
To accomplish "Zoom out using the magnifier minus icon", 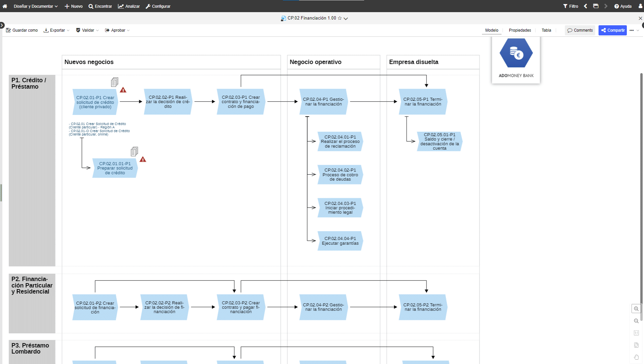I will 636,321.
